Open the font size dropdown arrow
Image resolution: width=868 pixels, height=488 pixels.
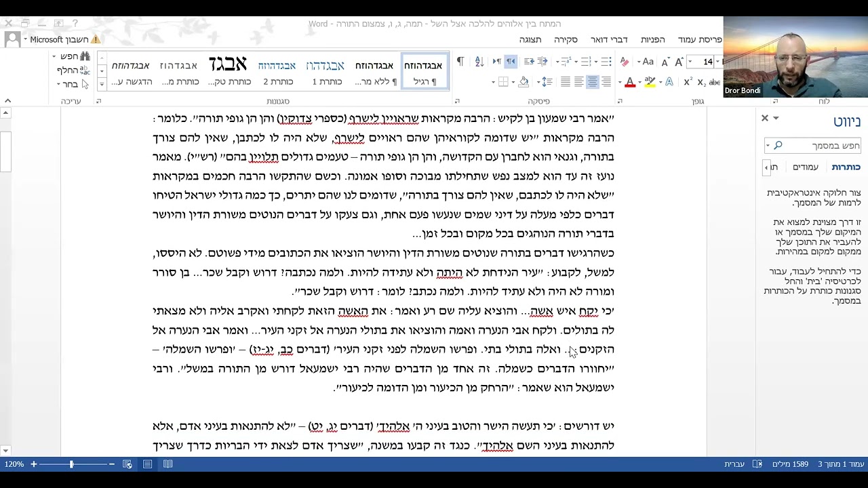point(690,61)
